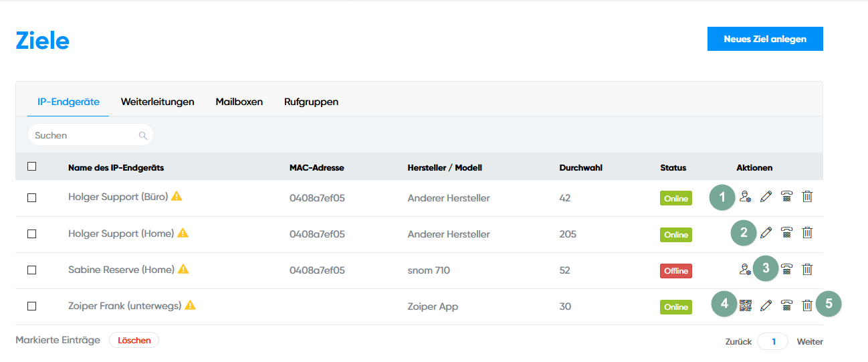Delete Holger Support (Home) via trash icon

pos(807,233)
